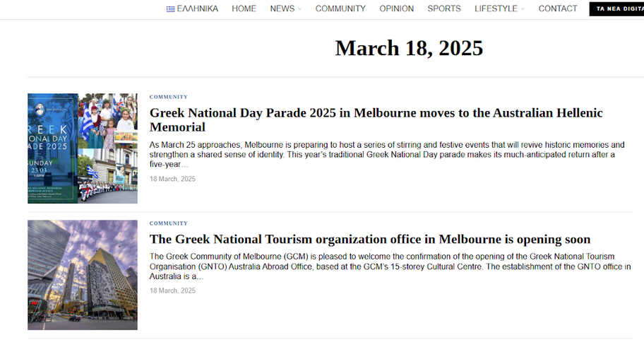Image resolution: width=644 pixels, height=340 pixels.
Task: Open the CONTACT page
Action: pyautogui.click(x=558, y=9)
